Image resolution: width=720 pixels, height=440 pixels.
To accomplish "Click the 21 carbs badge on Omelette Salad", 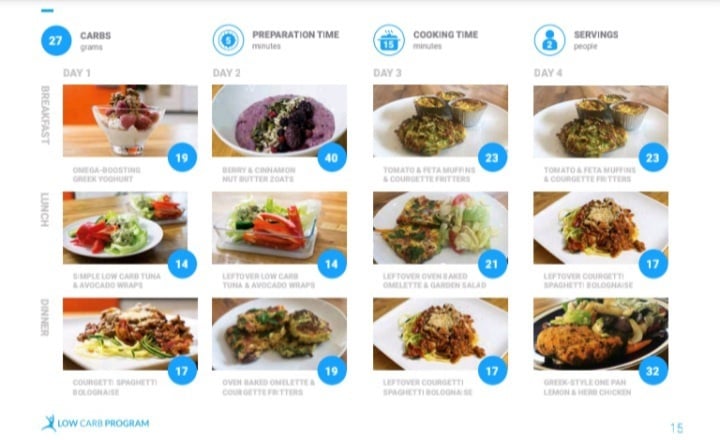I will pyautogui.click(x=492, y=264).
